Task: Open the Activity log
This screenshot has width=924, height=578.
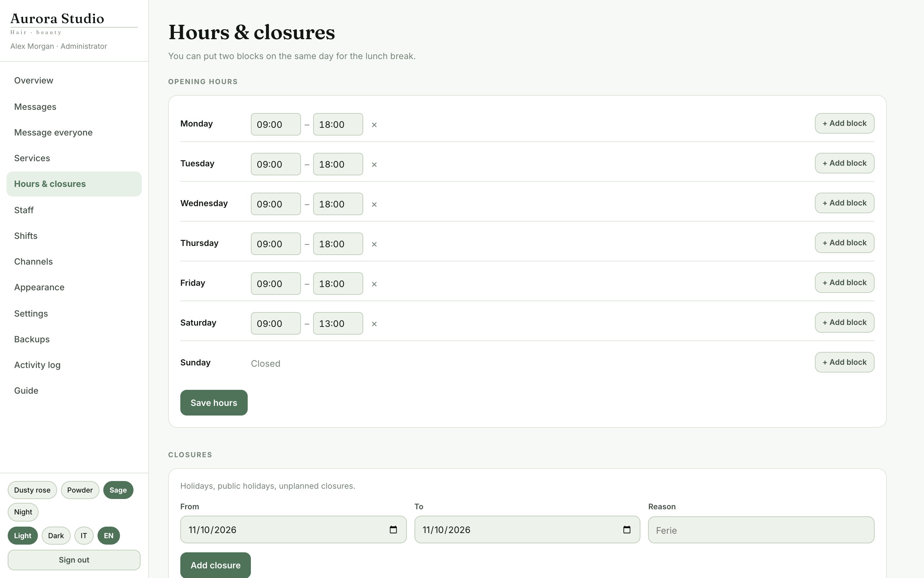Action: pyautogui.click(x=74, y=365)
